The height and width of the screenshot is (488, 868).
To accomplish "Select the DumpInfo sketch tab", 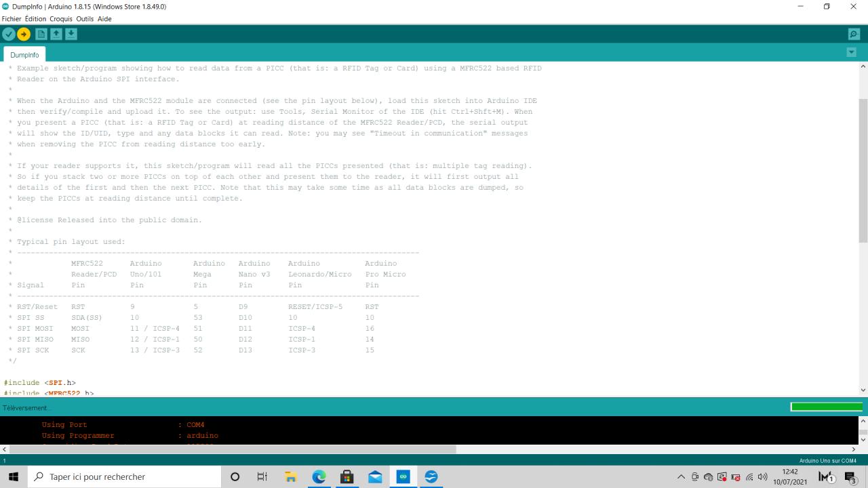I will (x=24, y=55).
